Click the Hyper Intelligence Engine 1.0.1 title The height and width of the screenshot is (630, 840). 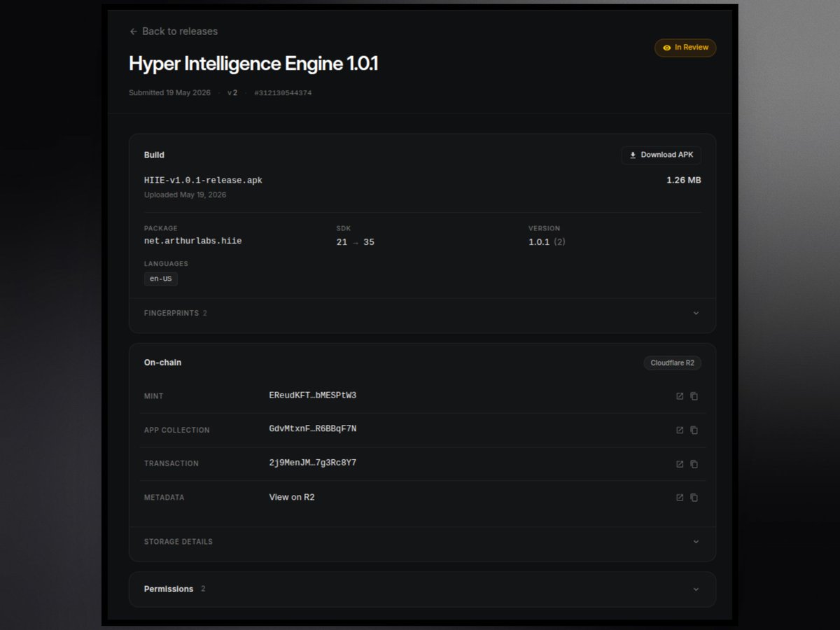[253, 64]
